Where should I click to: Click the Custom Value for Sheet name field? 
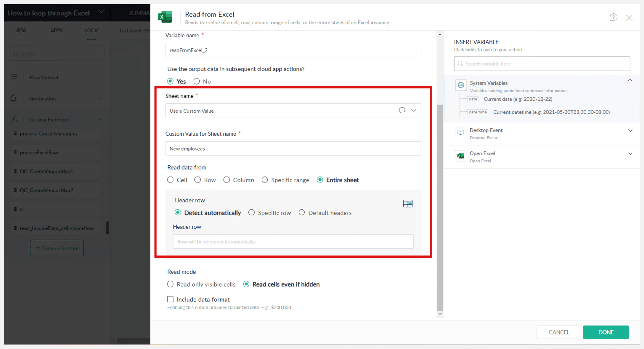point(293,149)
